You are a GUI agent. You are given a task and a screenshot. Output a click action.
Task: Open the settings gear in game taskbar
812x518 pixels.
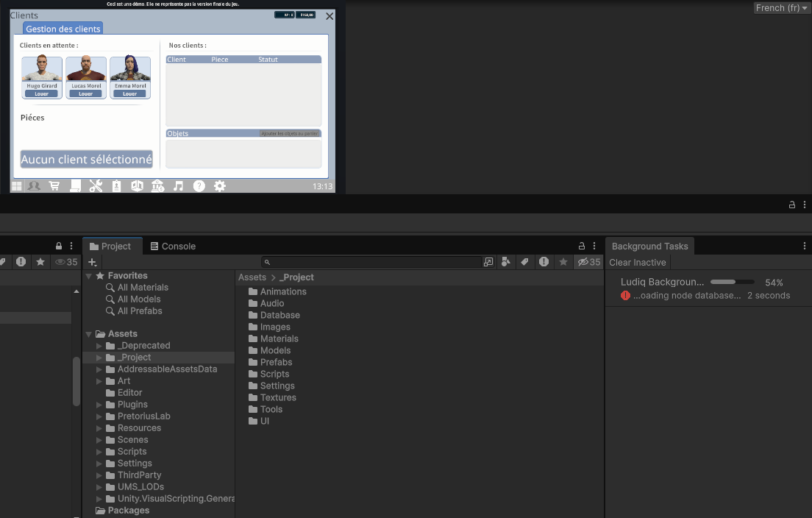pos(220,186)
